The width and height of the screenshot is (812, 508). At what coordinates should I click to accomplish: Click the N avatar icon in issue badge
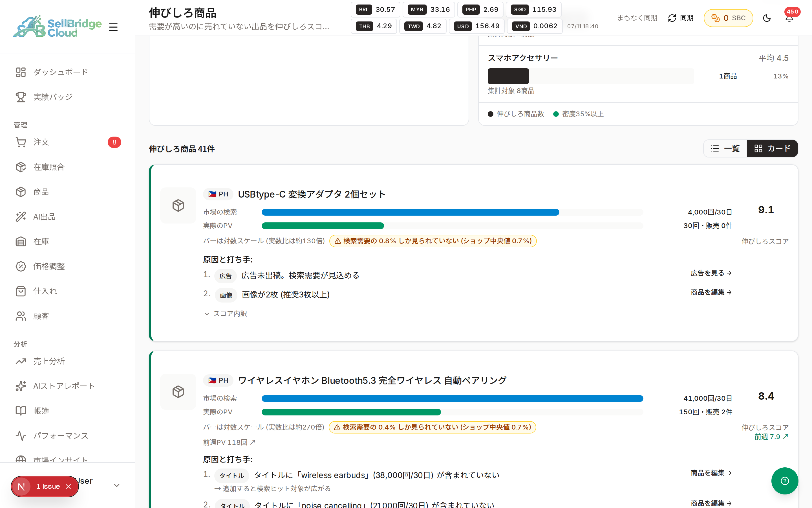tap(21, 487)
